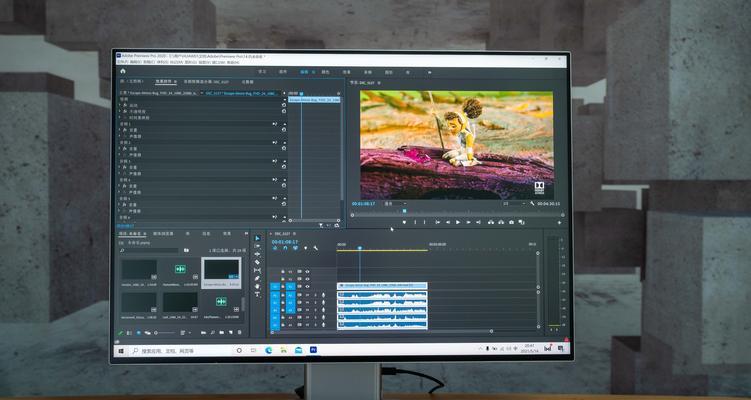751x400 pixels.
Task: Open the 编辑 (Edit) menu in menu bar
Action: 136,62
